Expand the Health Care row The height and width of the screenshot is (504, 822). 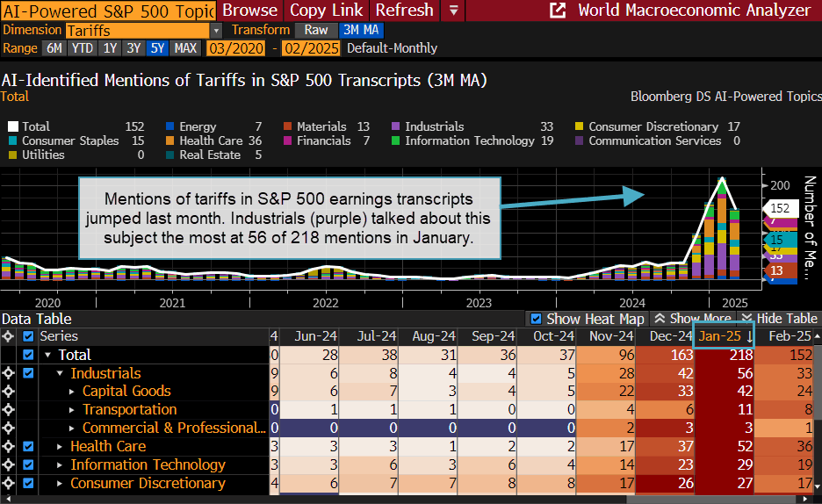pos(60,446)
